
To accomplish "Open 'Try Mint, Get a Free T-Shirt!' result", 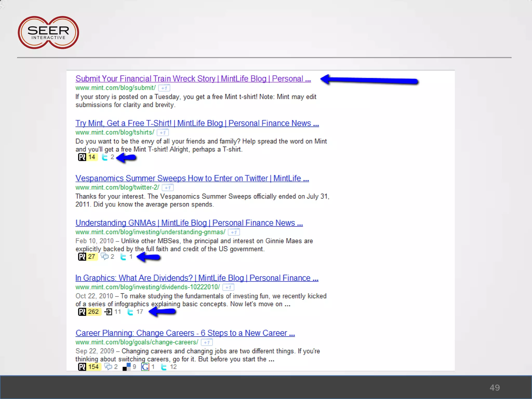I will pyautogui.click(x=197, y=123).
